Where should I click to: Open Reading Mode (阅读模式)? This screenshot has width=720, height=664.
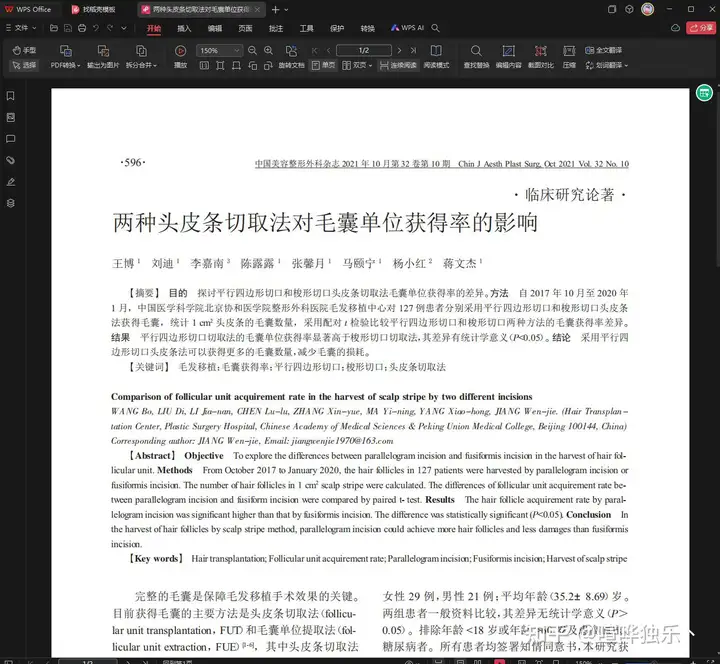435,57
